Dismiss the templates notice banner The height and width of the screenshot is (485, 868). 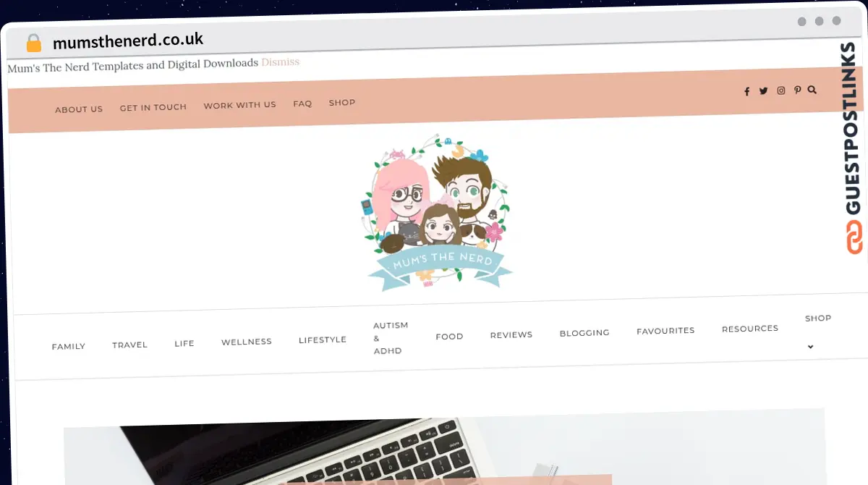(x=280, y=62)
